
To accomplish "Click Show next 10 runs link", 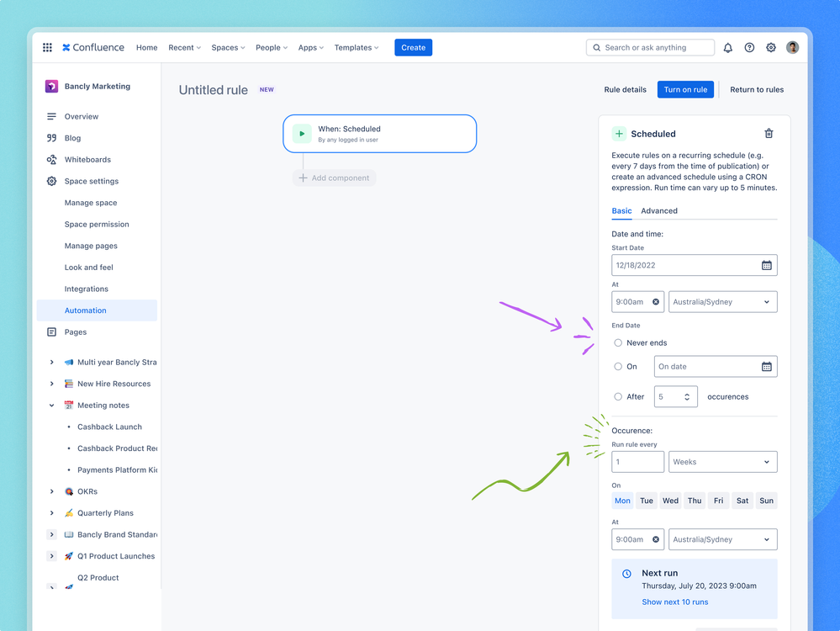I will coord(674,602).
